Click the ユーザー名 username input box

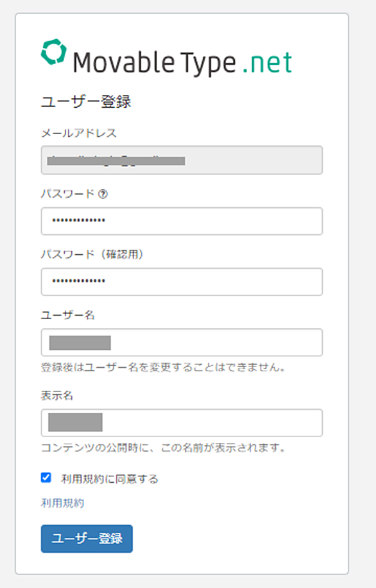click(x=182, y=342)
